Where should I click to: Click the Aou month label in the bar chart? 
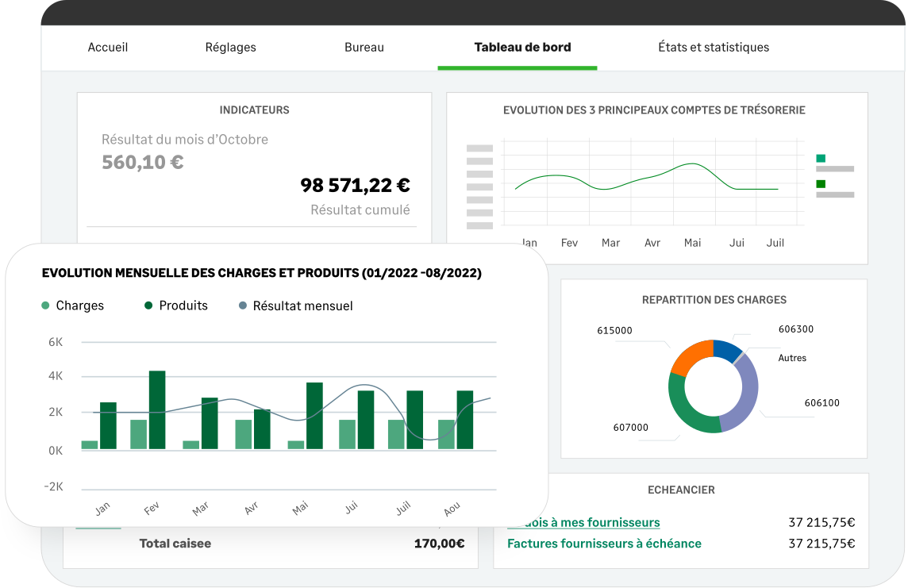pyautogui.click(x=452, y=509)
